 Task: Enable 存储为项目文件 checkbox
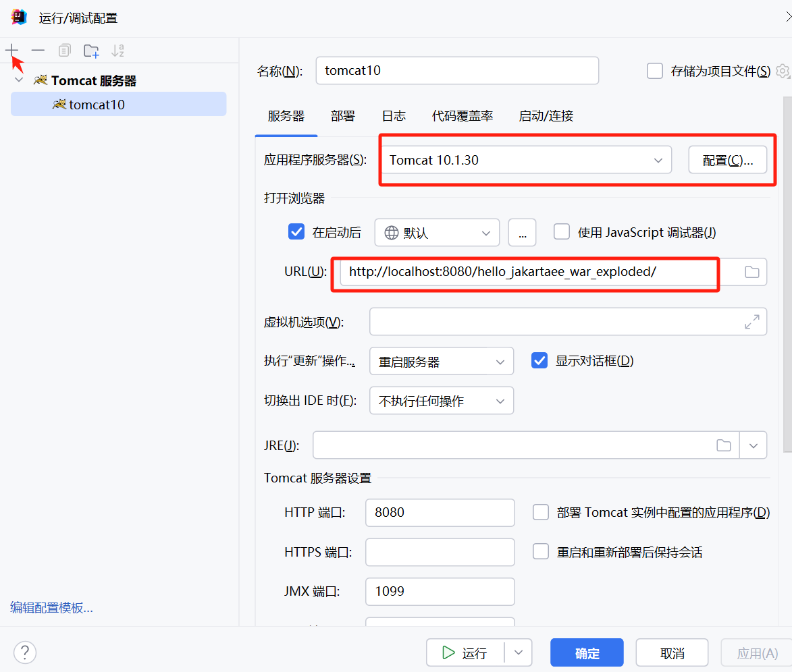pos(655,71)
